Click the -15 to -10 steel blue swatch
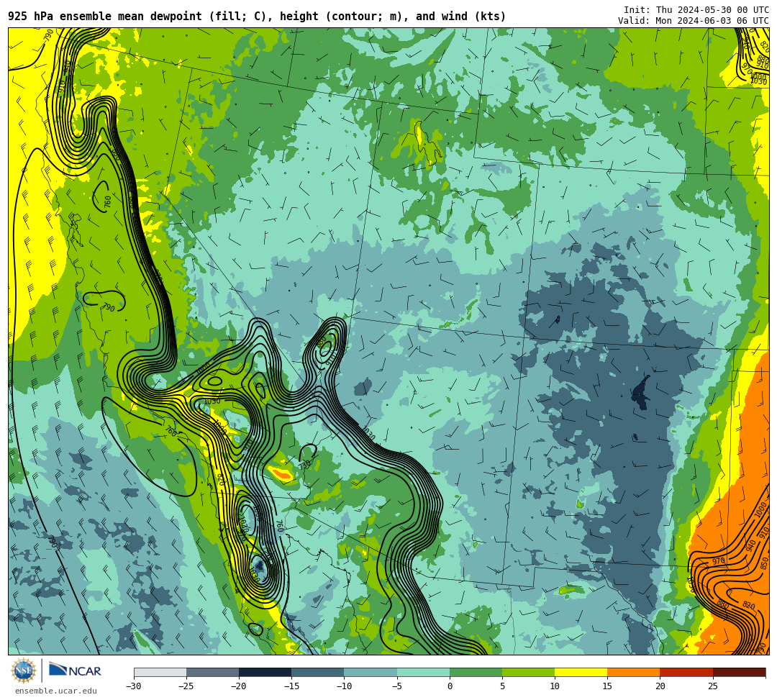777x700 pixels. pyautogui.click(x=318, y=672)
